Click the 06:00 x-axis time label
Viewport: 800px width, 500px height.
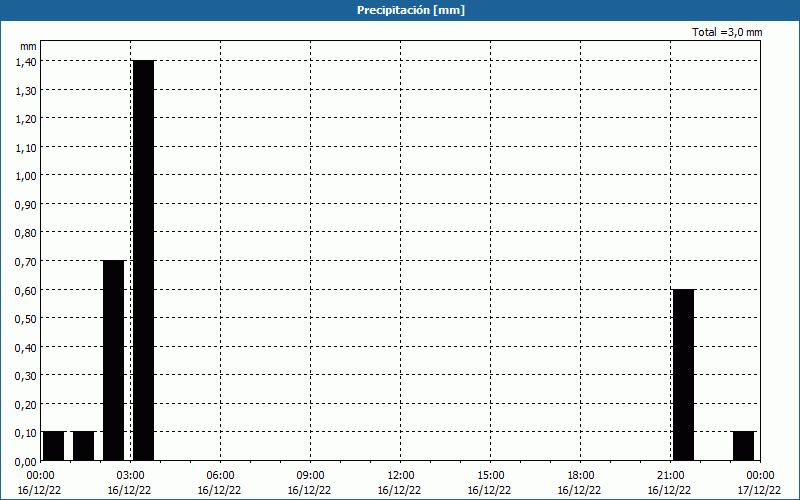220,476
